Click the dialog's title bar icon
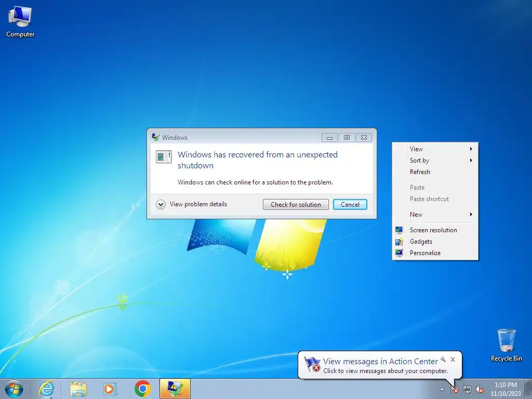 [x=156, y=137]
